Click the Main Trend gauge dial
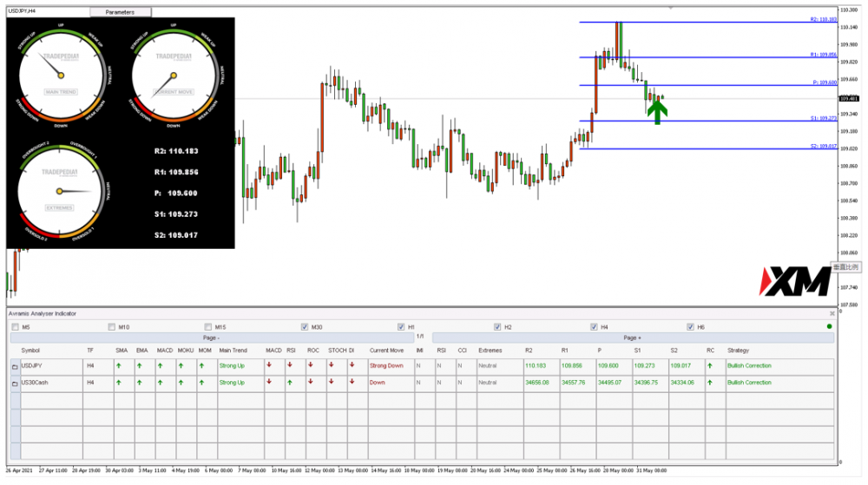This screenshot has width=868, height=485. (x=61, y=75)
